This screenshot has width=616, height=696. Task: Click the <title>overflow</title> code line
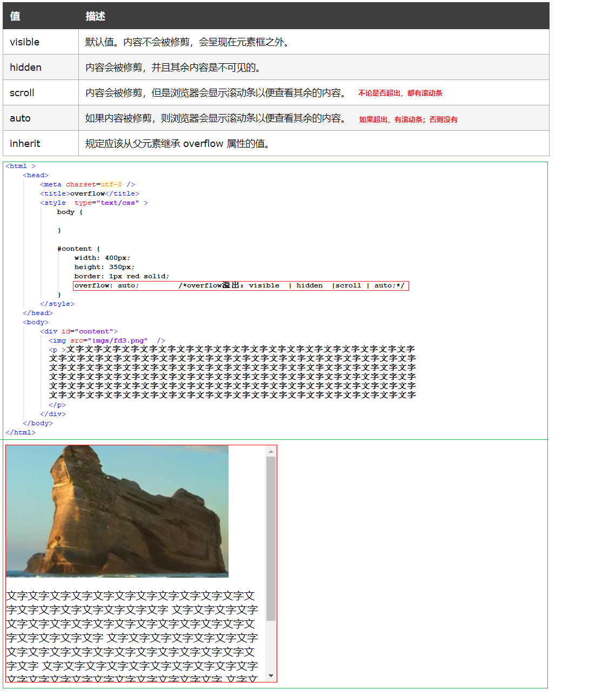click(x=89, y=194)
